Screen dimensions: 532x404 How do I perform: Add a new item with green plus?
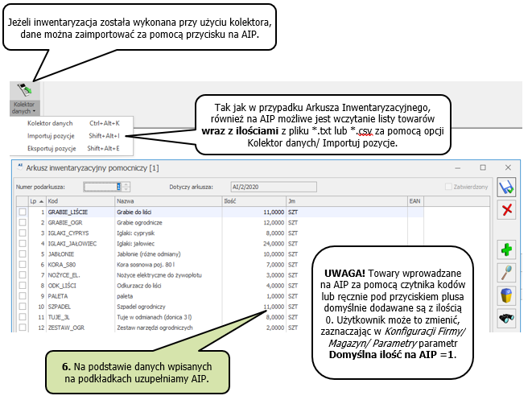[506, 249]
